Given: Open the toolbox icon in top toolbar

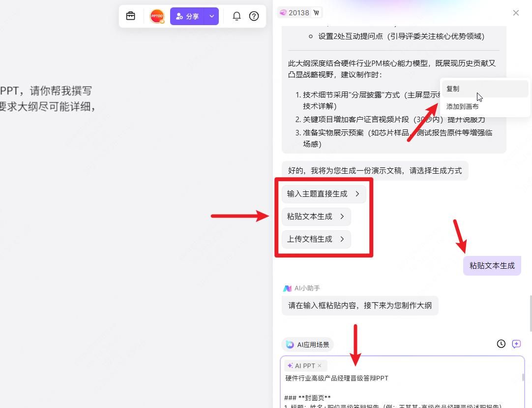Looking at the screenshot, I should [x=130, y=16].
